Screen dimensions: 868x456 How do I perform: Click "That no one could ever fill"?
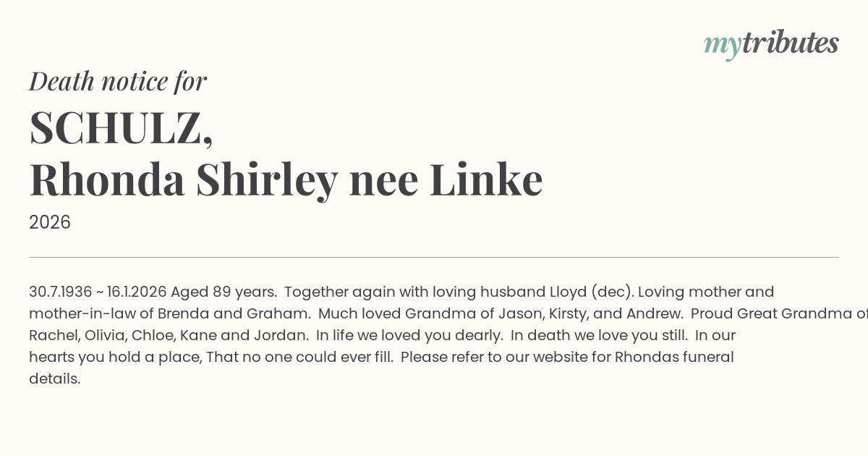point(299,358)
